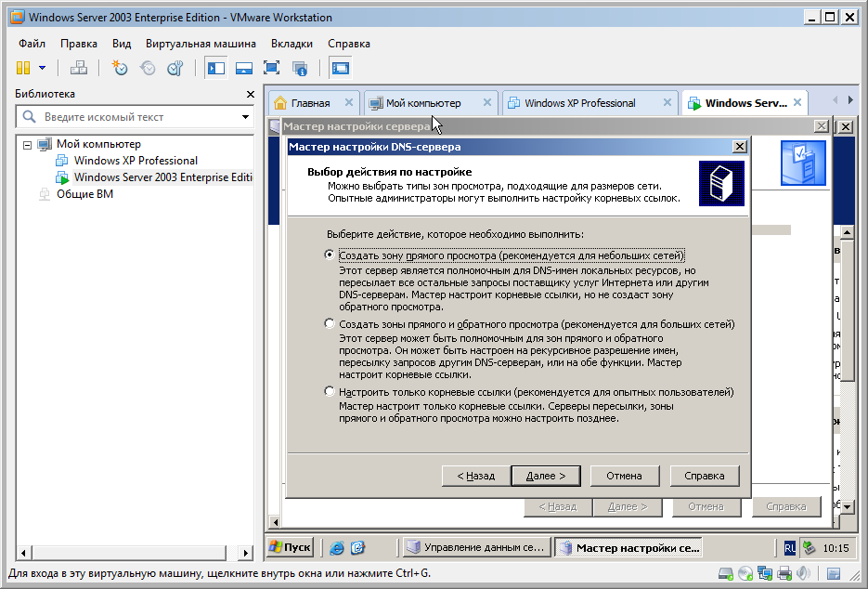This screenshot has height=589, width=868.
Task: Open the 'Справка' menu
Action: 349,44
